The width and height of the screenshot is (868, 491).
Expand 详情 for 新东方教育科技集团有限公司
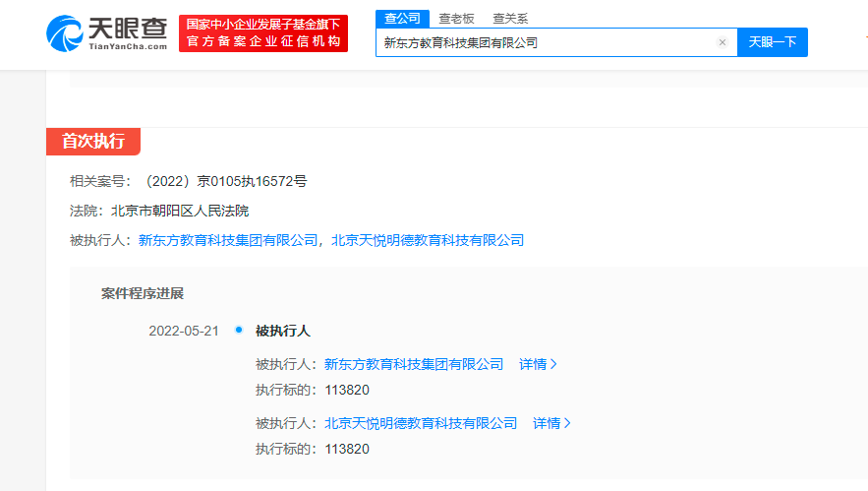tap(538, 364)
